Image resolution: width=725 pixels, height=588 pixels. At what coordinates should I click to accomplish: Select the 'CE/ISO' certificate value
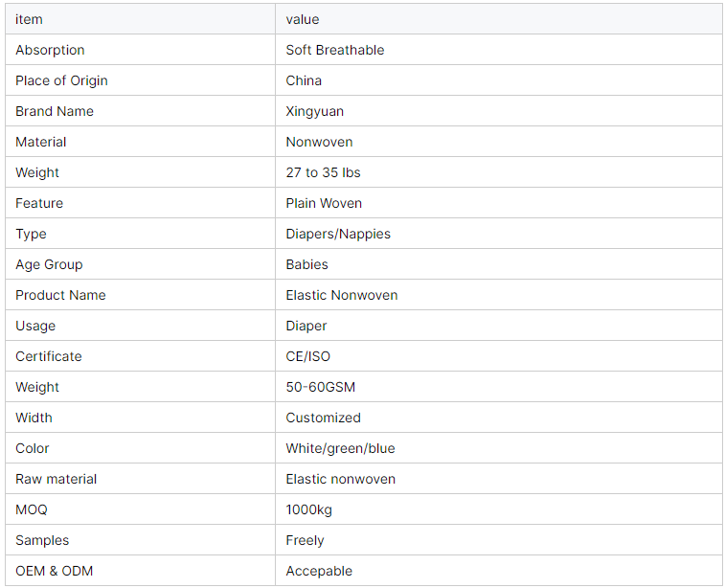tap(308, 356)
